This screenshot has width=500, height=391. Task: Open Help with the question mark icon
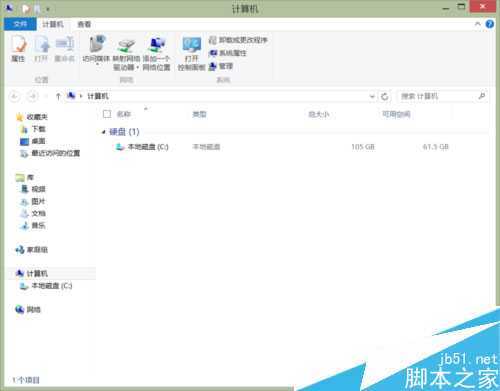point(489,24)
